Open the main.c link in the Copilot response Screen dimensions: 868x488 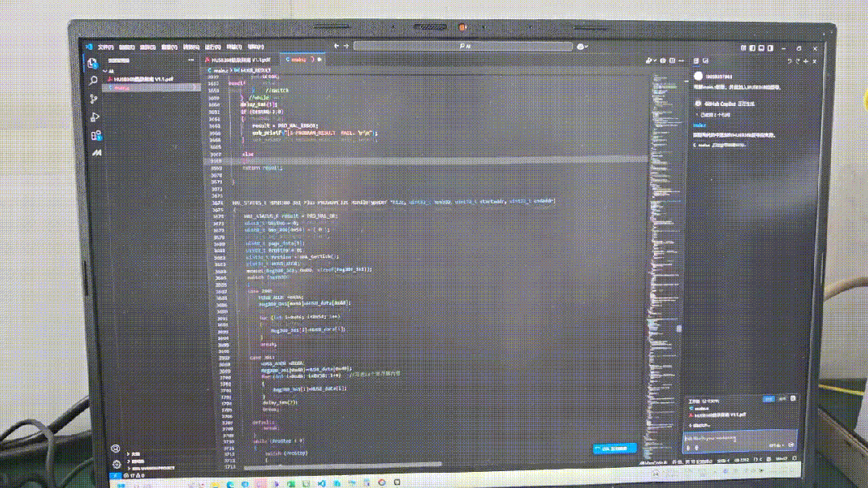click(700, 125)
